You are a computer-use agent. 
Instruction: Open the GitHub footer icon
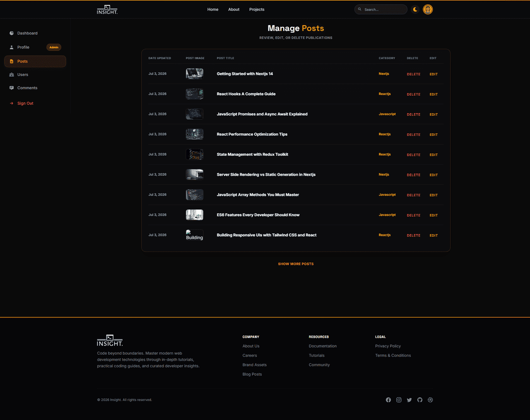[420, 400]
